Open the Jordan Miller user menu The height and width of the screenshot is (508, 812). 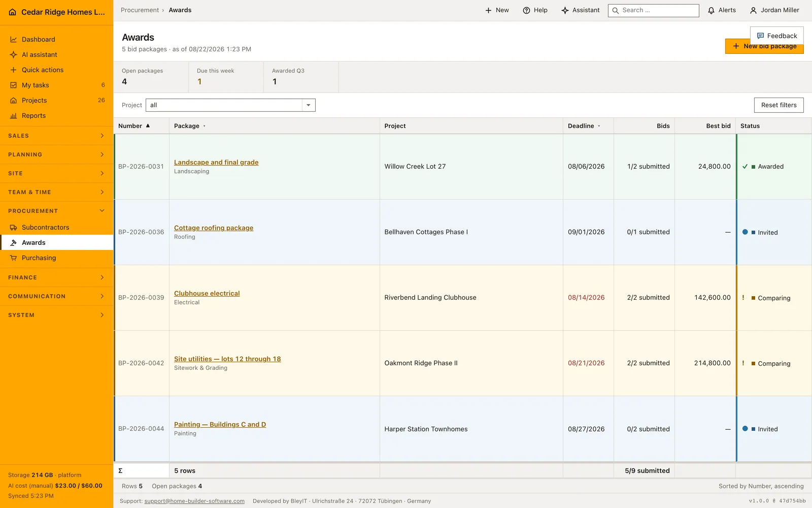[774, 10]
